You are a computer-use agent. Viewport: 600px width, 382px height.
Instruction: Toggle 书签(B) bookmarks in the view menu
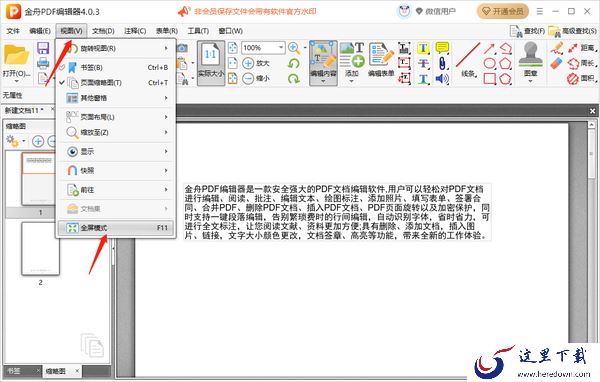point(116,67)
